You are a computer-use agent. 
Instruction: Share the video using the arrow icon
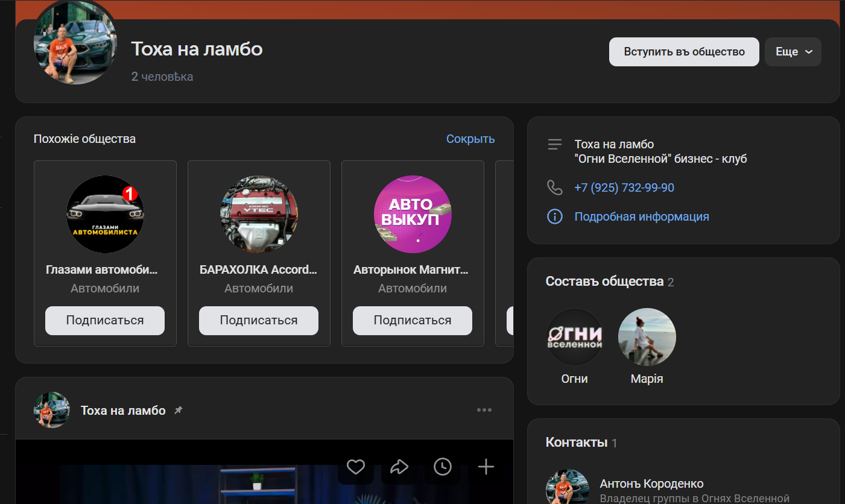click(x=399, y=467)
